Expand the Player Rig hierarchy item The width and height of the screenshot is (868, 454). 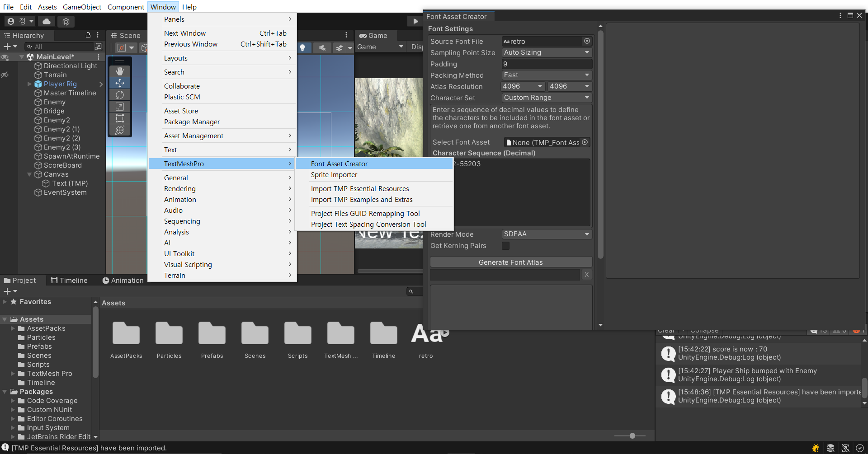point(29,84)
